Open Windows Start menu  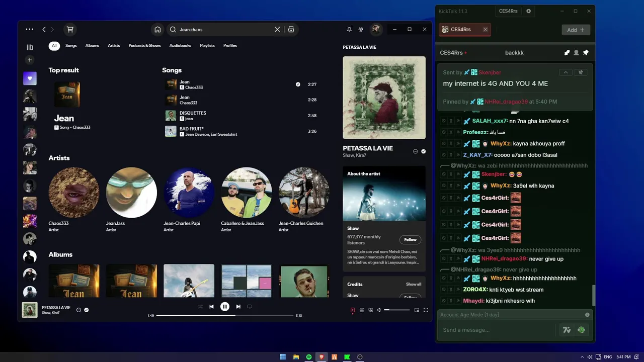pos(283,357)
